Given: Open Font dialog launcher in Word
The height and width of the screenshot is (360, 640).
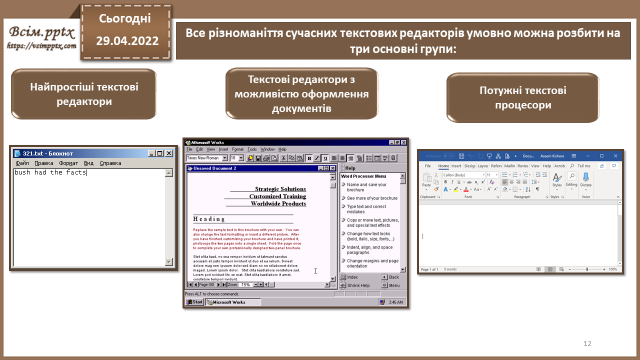Looking at the screenshot, I should pos(498,197).
